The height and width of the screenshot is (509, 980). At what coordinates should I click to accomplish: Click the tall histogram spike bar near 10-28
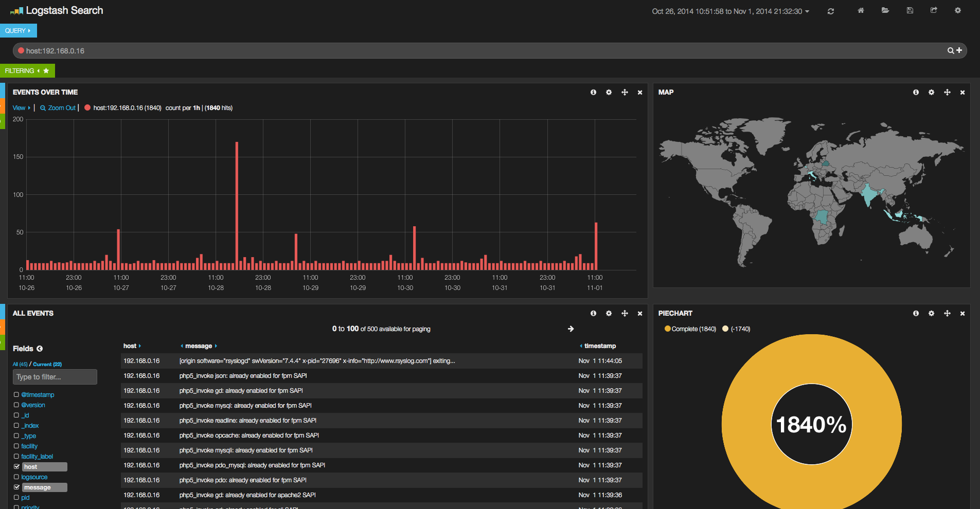(x=237, y=206)
